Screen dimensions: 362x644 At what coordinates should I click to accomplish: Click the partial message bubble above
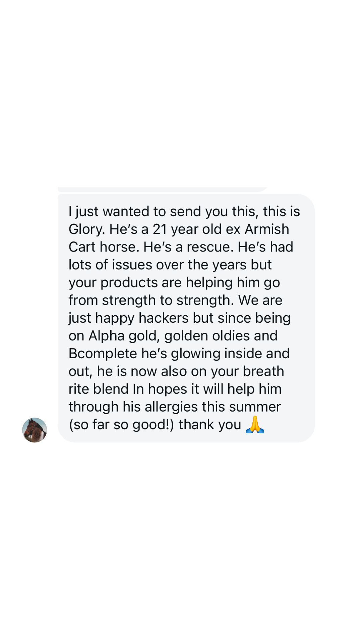163,189
